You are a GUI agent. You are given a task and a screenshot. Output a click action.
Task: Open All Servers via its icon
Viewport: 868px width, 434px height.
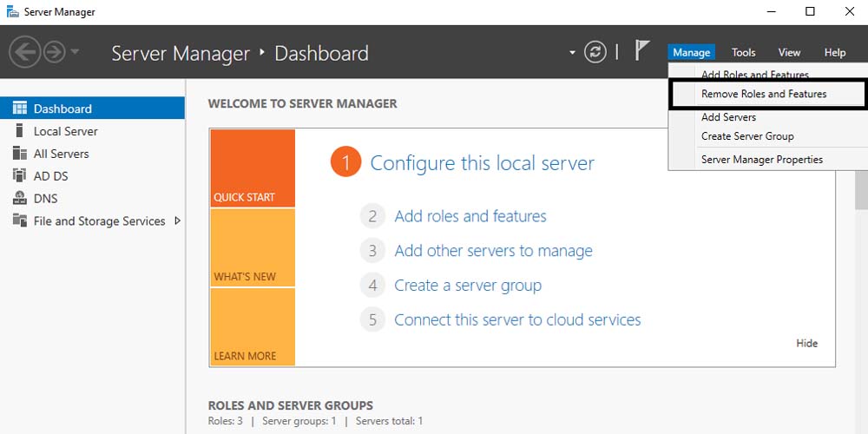19,154
